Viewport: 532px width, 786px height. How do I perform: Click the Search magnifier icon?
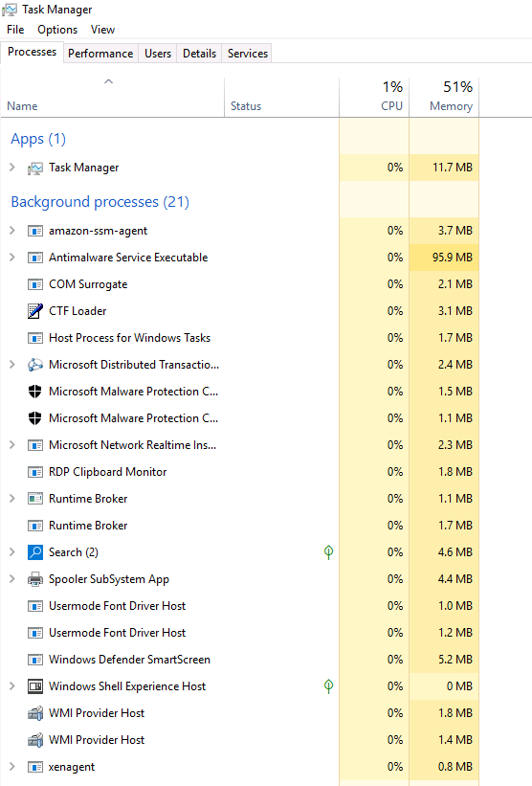[35, 552]
